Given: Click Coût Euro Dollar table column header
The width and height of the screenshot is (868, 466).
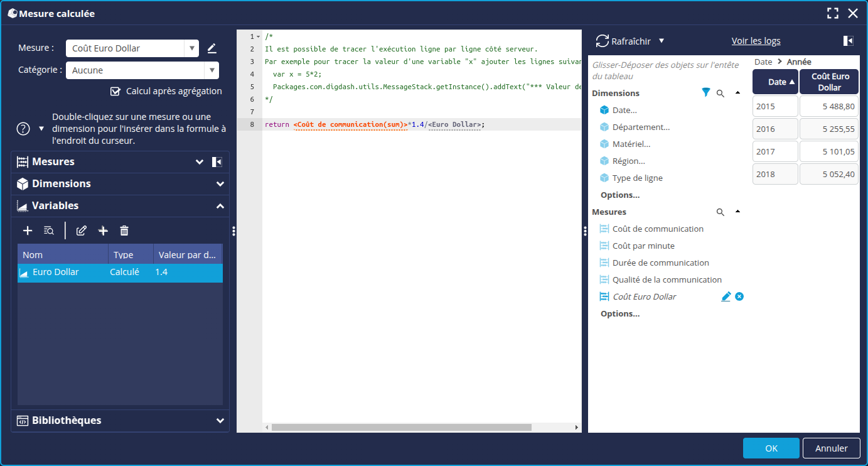Looking at the screenshot, I should point(829,82).
